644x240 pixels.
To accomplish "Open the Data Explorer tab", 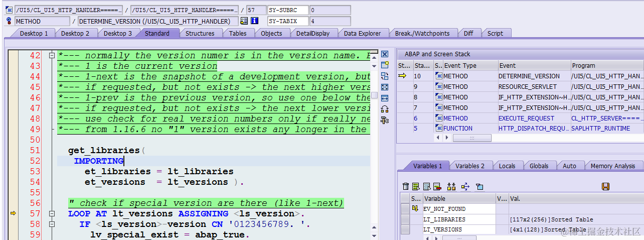I will [362, 33].
